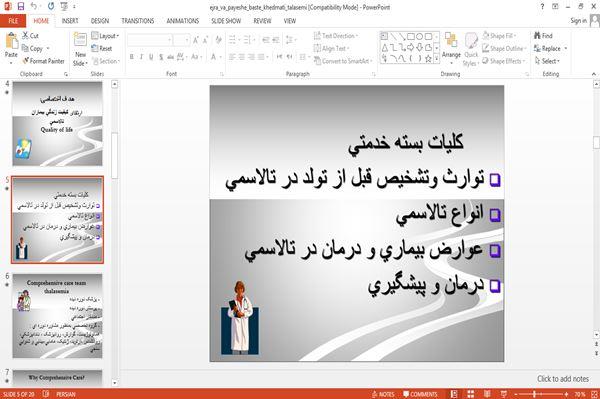Open the TRANSITIONS tab

pos(138,21)
